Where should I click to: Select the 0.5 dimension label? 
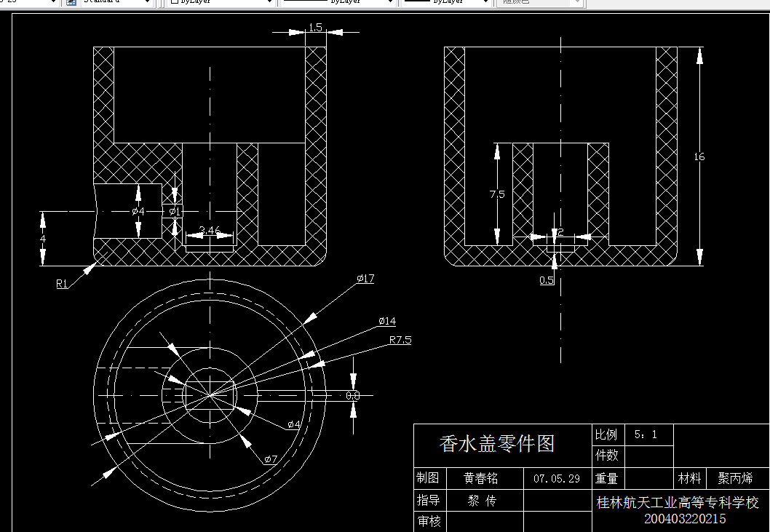coord(547,281)
